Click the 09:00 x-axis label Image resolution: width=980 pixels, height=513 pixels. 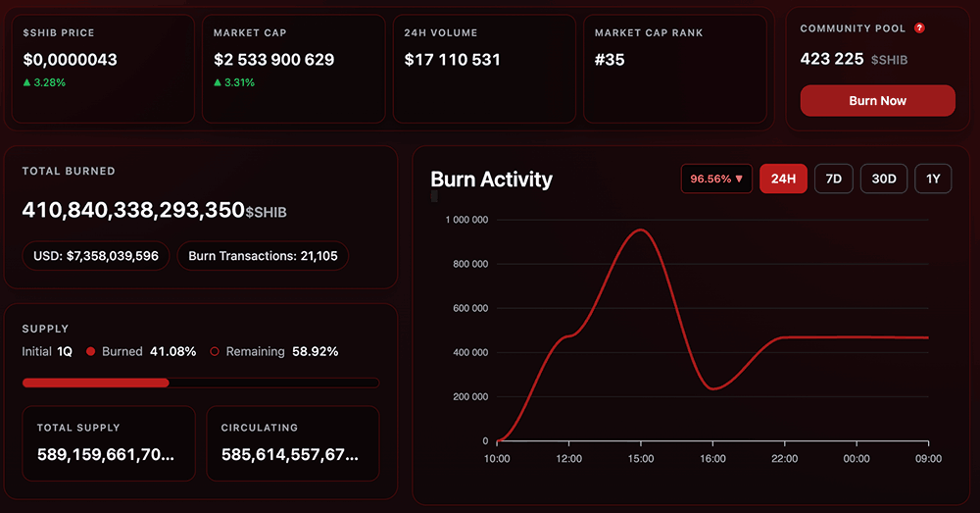coord(928,459)
